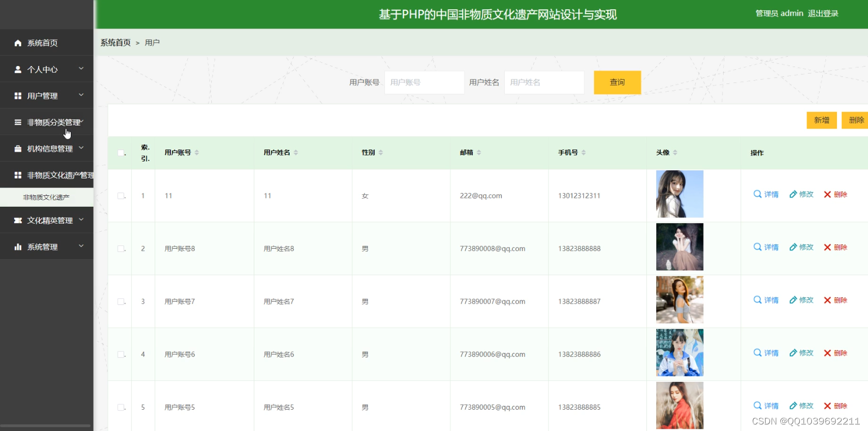Check the row checkbox for 用户账号7
The image size is (868, 431).
121,301
